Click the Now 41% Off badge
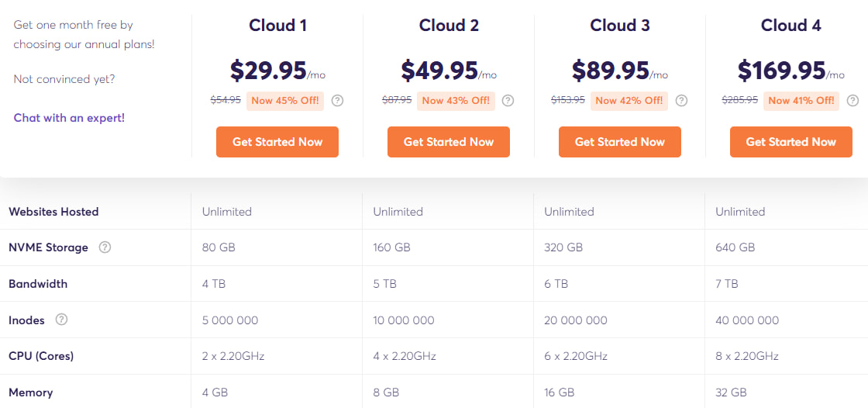 pos(801,101)
